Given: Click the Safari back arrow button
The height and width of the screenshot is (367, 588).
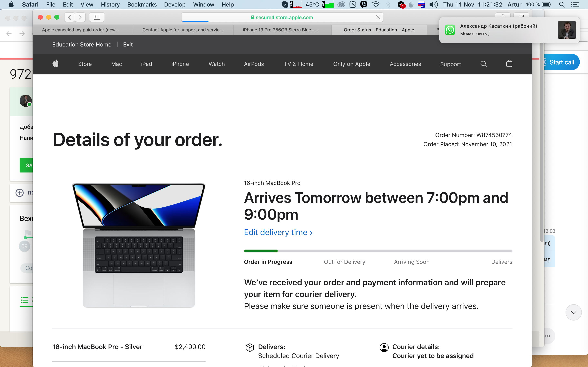Looking at the screenshot, I should [x=70, y=17].
